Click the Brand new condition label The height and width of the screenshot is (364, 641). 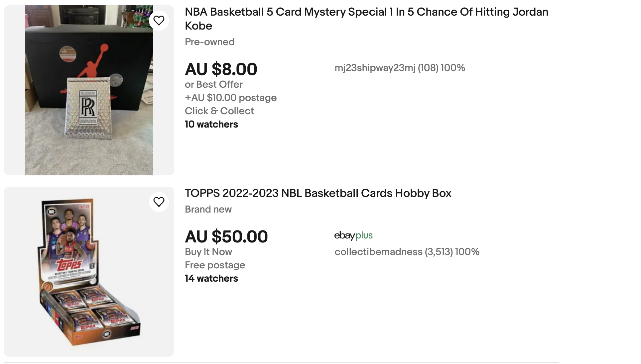coord(208,209)
